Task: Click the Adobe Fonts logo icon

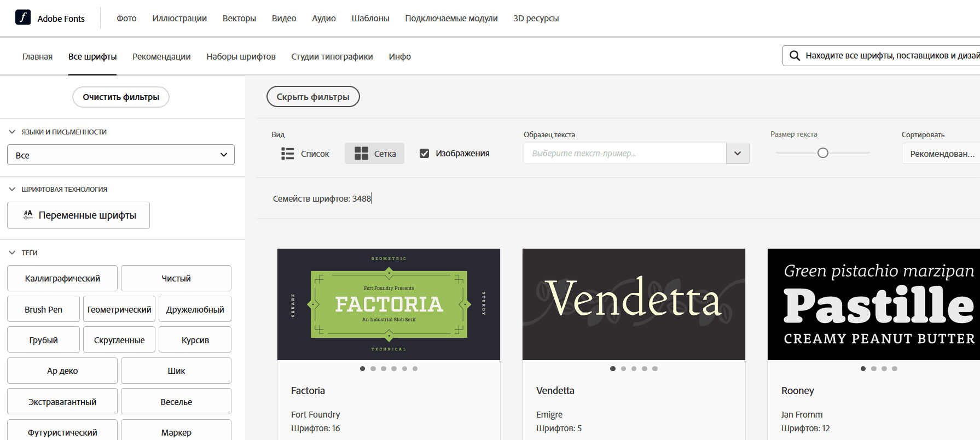Action: pos(23,17)
